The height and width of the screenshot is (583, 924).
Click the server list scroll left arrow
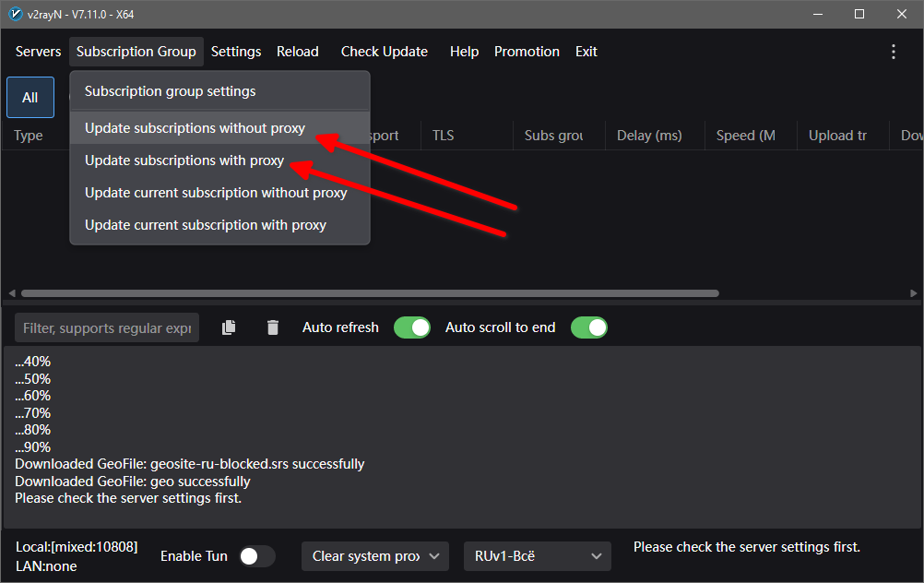12,293
